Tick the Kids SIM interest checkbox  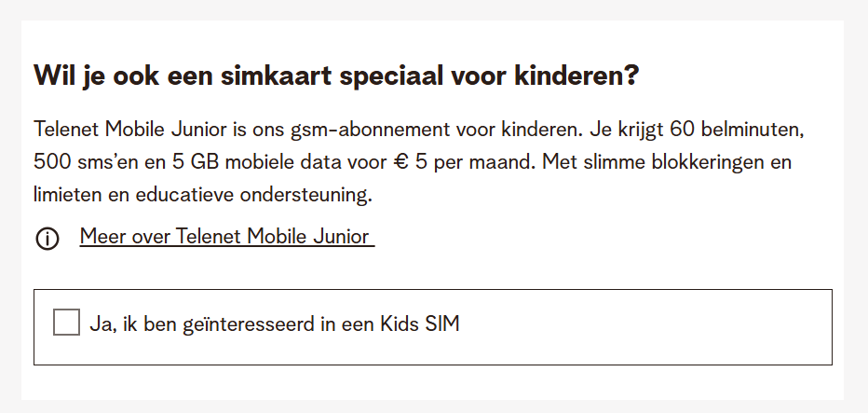tap(66, 324)
